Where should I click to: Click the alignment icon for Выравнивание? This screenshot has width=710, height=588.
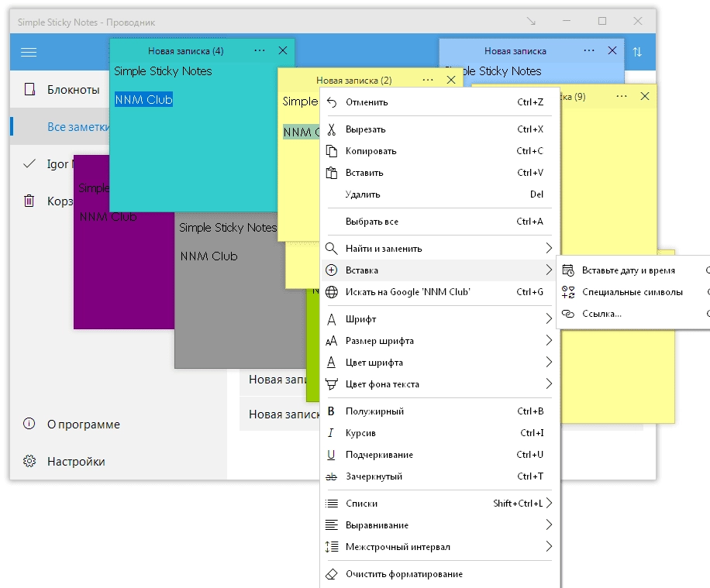[332, 525]
